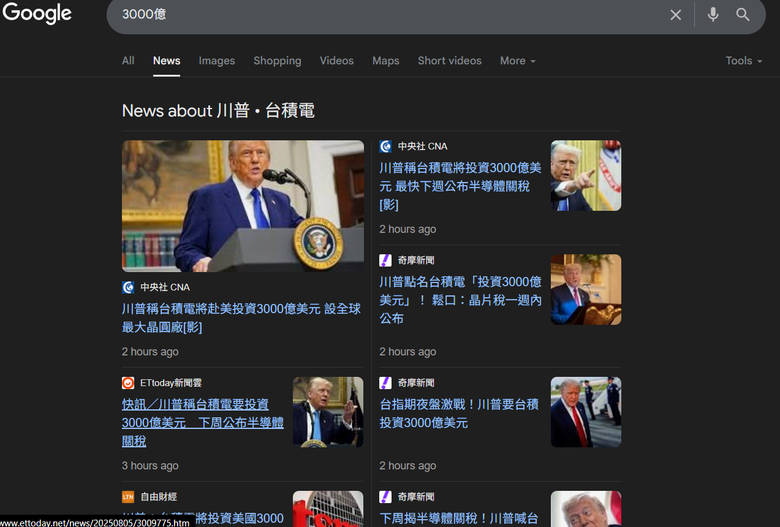Open headline 川普點名台積電「投資3000億美元」
Image resolution: width=780 pixels, height=527 pixels.
[460, 300]
